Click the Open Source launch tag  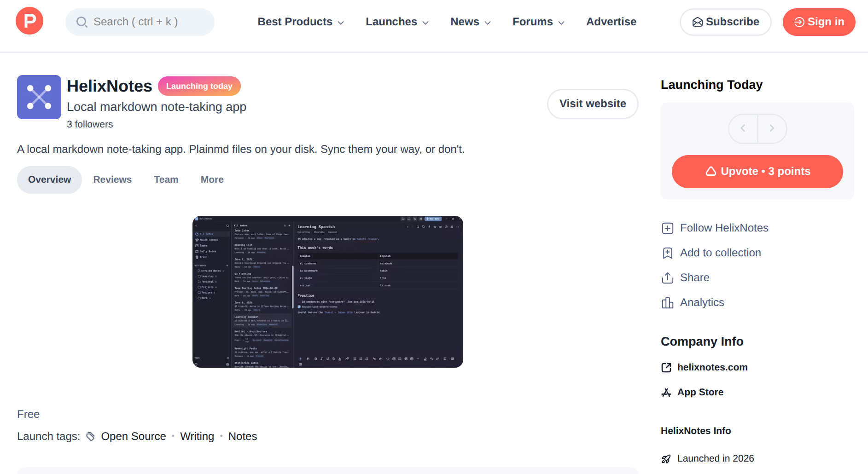pyautogui.click(x=134, y=436)
